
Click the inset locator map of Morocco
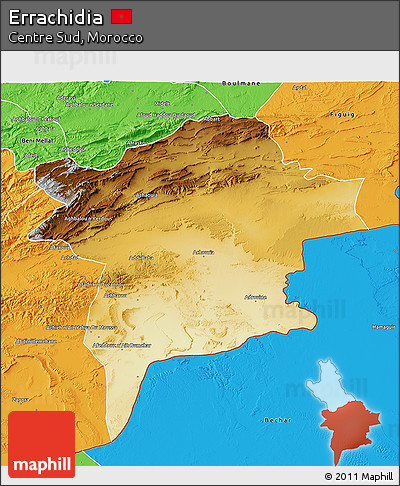pos(343,412)
